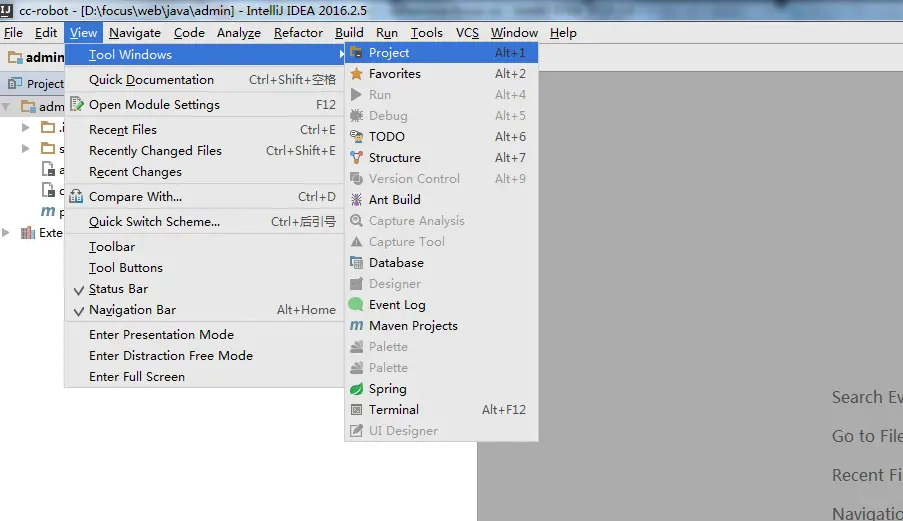The width and height of the screenshot is (903, 521).
Task: Click the Spring leaf icon
Action: [x=356, y=389]
